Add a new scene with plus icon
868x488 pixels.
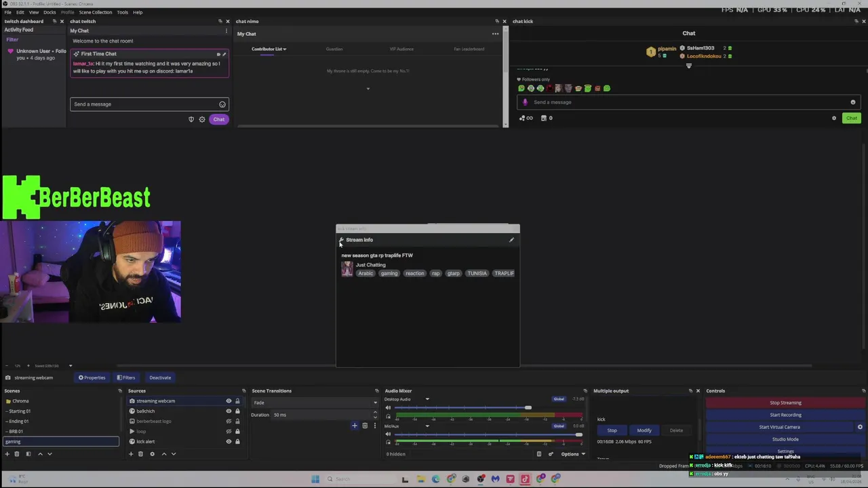pos(7,454)
